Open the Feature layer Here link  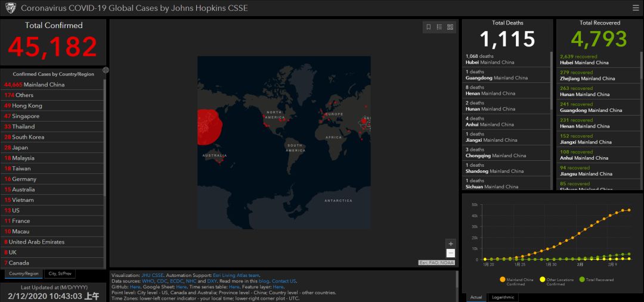pos(278,287)
